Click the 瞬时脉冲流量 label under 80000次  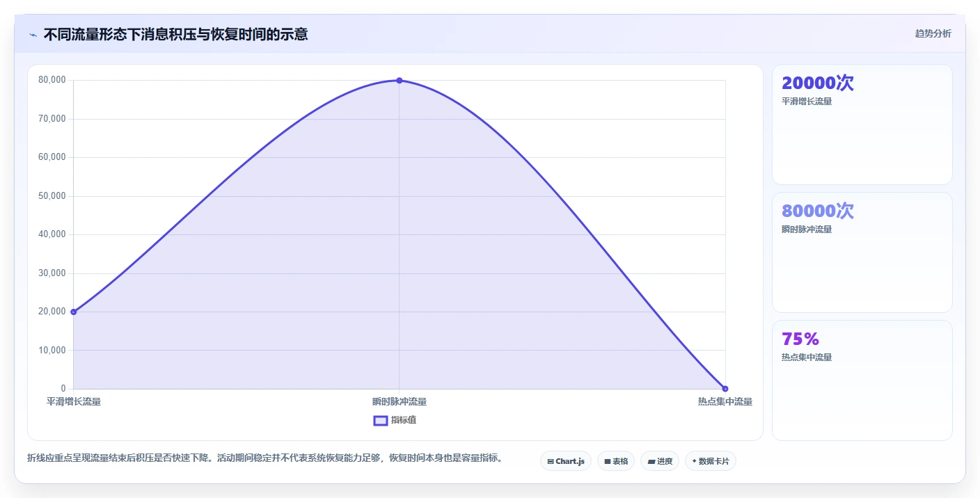click(x=807, y=230)
